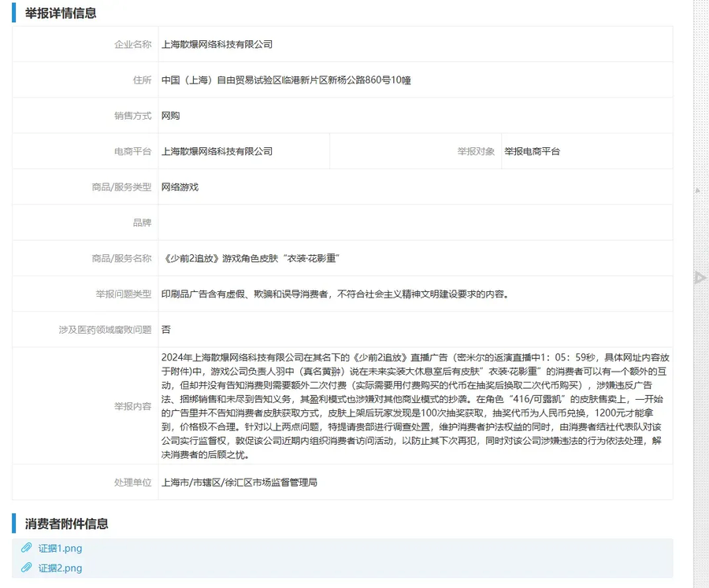Click the 电商平台 field label
The height and width of the screenshot is (588, 709).
pos(132,151)
